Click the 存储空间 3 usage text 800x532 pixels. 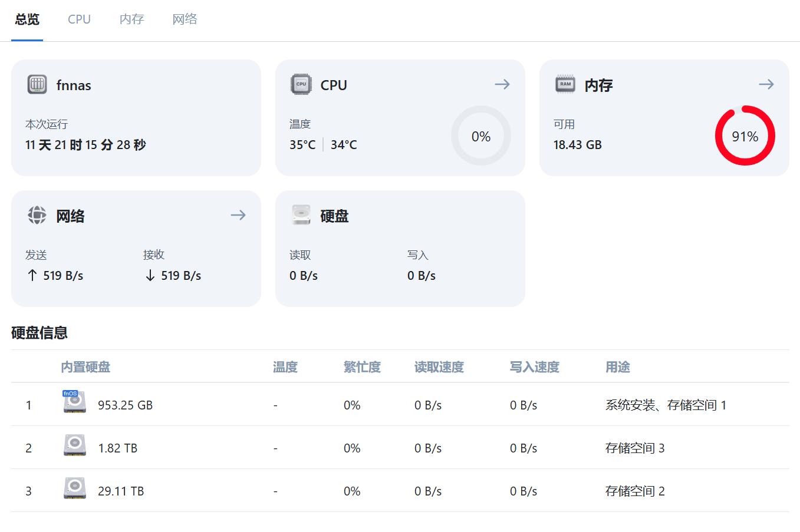[x=635, y=448]
